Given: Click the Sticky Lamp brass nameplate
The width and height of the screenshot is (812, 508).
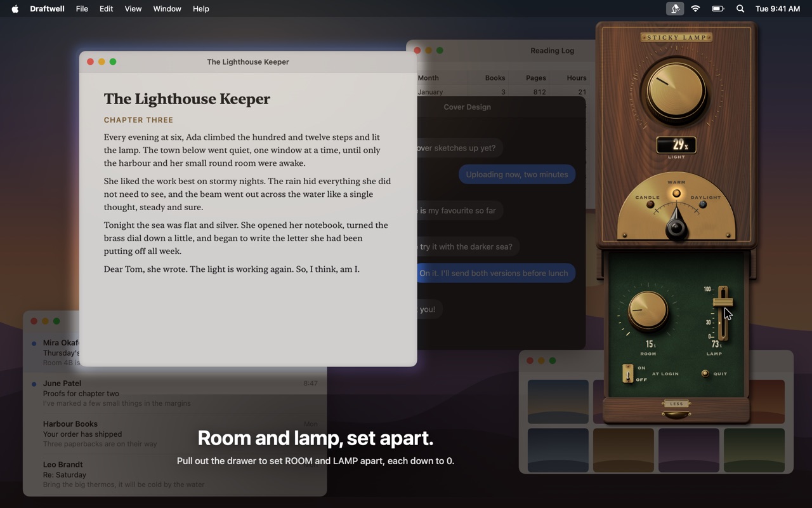Looking at the screenshot, I should click(676, 37).
